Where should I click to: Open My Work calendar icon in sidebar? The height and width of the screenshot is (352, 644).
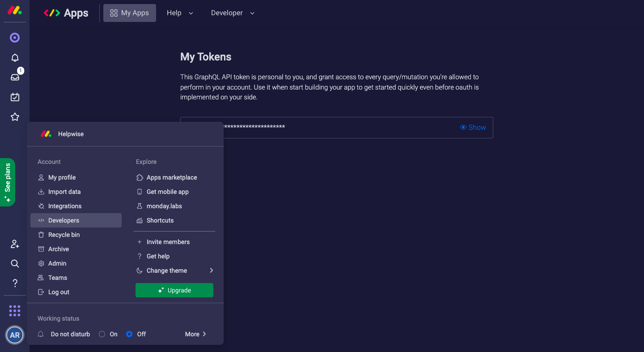[15, 97]
